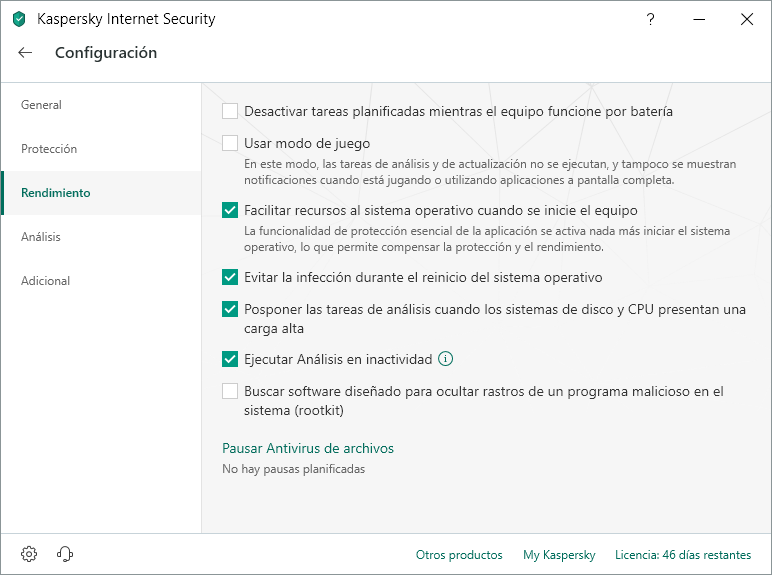772x575 pixels.
Task: Switch to the General settings tab
Action: point(41,105)
